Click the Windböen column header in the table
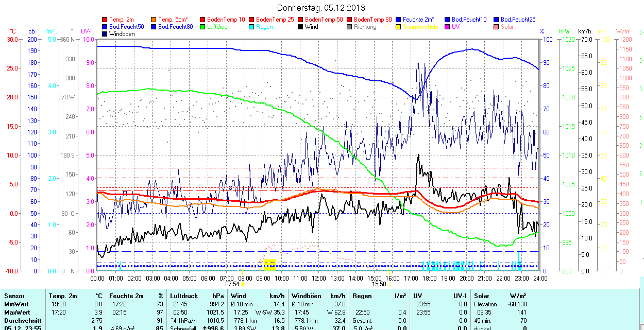 (x=306, y=296)
